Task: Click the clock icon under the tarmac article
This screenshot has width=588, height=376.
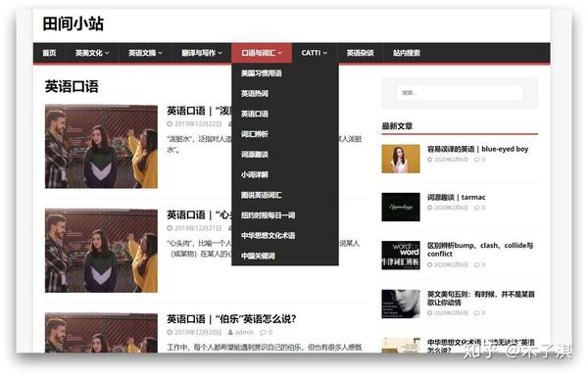Action: [x=430, y=208]
